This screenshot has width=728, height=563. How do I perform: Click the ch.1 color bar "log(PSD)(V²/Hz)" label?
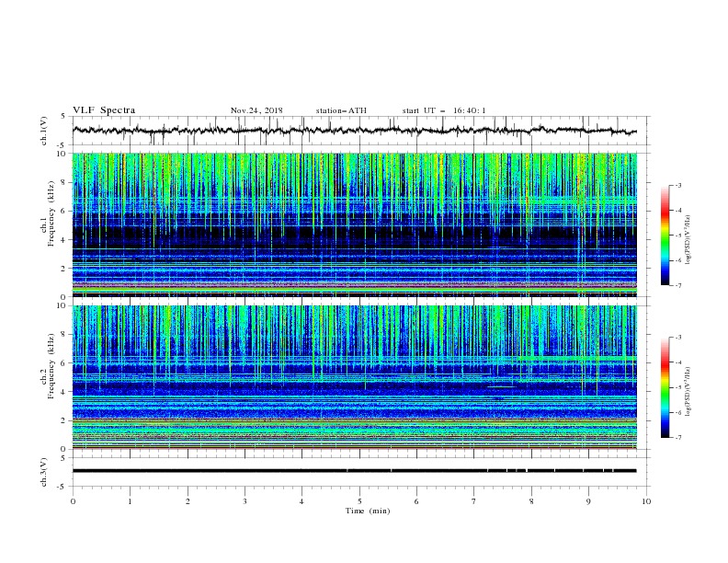(688, 240)
